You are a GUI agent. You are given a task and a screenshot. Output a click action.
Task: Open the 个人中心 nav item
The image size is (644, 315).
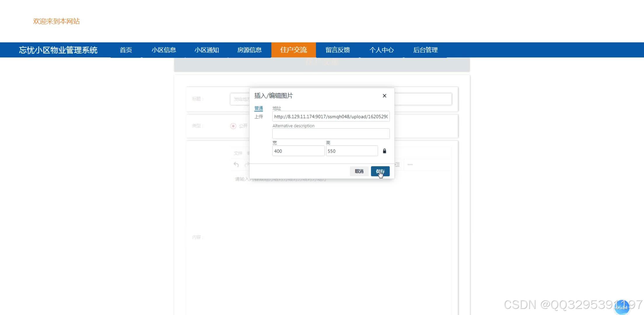point(381,50)
